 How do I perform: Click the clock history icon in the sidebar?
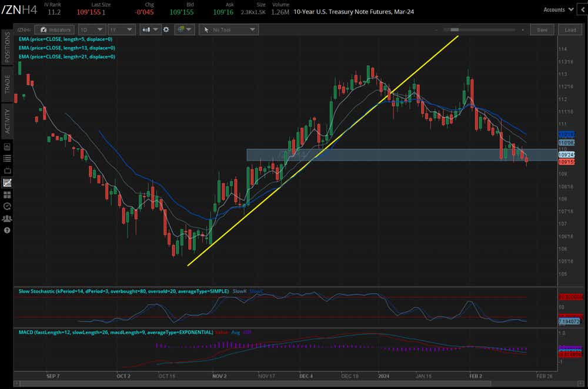pos(8,206)
